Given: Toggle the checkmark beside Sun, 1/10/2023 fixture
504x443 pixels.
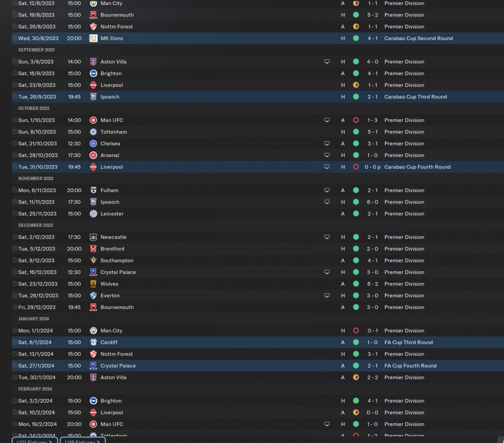Looking at the screenshot, I should tap(15, 120).
